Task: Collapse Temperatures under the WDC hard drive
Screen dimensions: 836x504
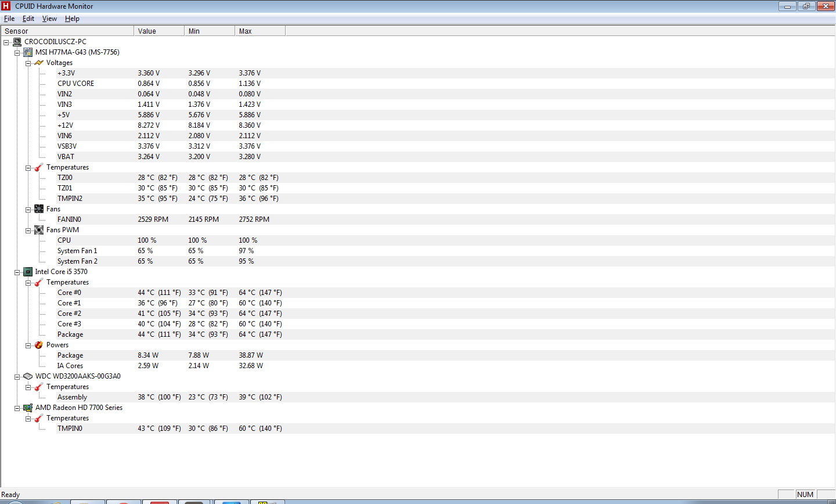Action: (x=28, y=387)
